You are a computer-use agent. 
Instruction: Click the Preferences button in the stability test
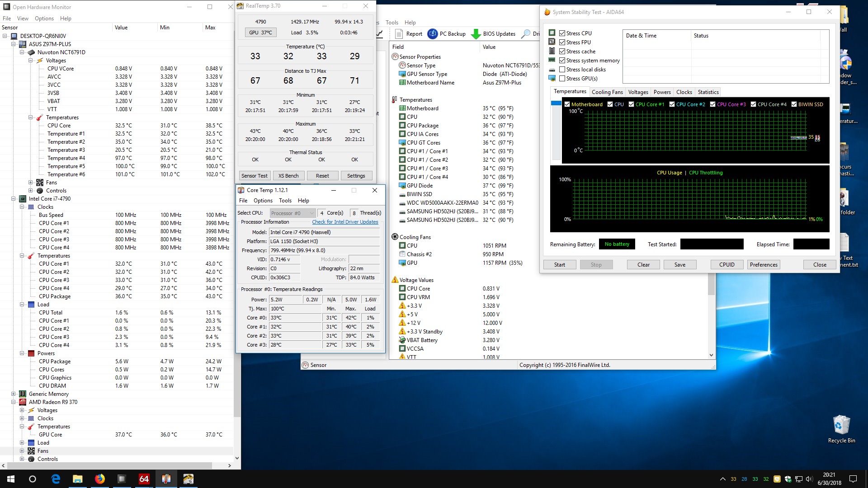pyautogui.click(x=763, y=265)
